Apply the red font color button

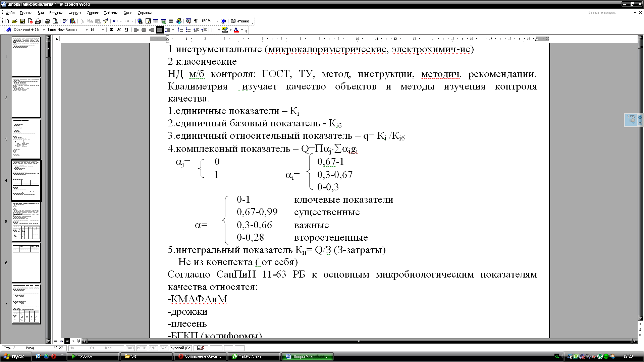tap(236, 30)
